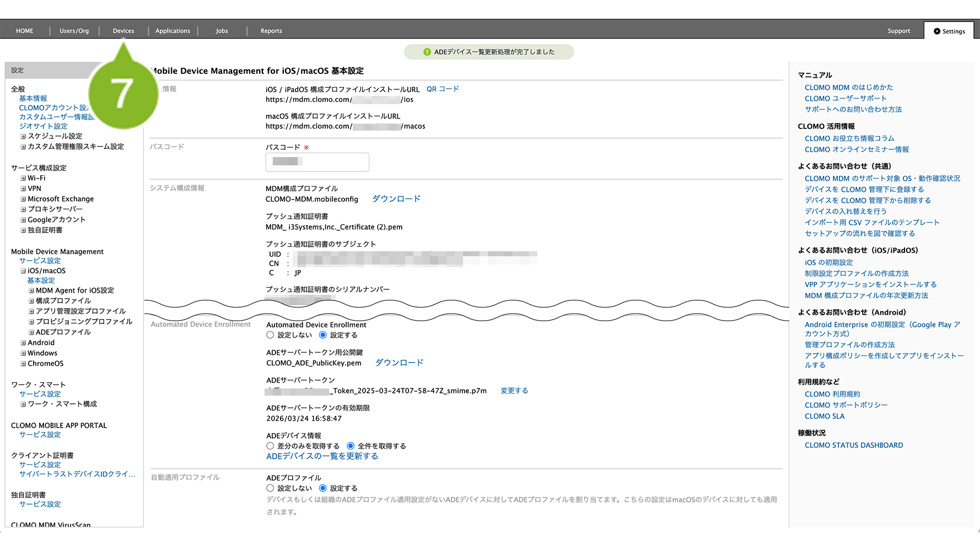Open the QR コード link
Image resolution: width=980 pixels, height=551 pixels.
[443, 89]
